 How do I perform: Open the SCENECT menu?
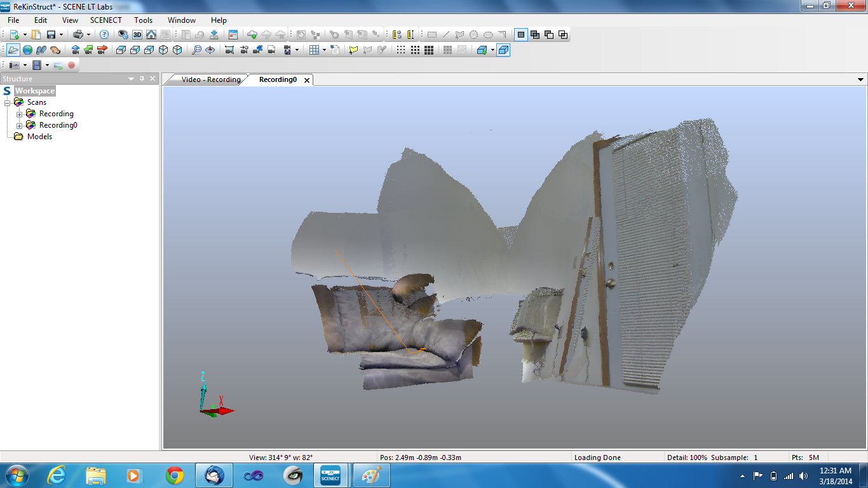[x=105, y=20]
